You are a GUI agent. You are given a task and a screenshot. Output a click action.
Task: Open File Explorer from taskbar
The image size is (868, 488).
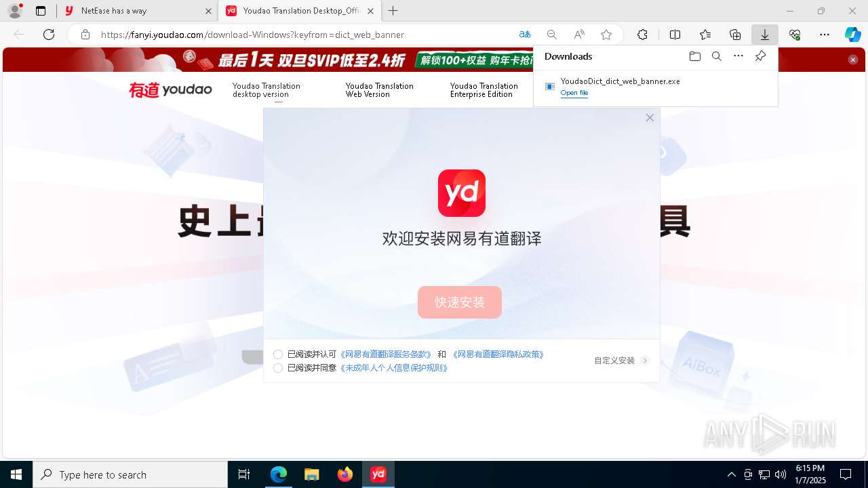point(311,474)
